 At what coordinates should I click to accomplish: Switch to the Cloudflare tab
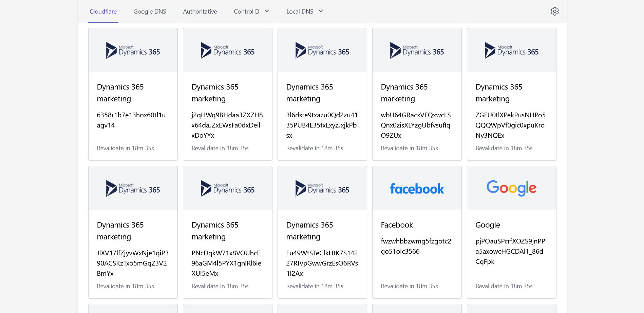tap(103, 11)
